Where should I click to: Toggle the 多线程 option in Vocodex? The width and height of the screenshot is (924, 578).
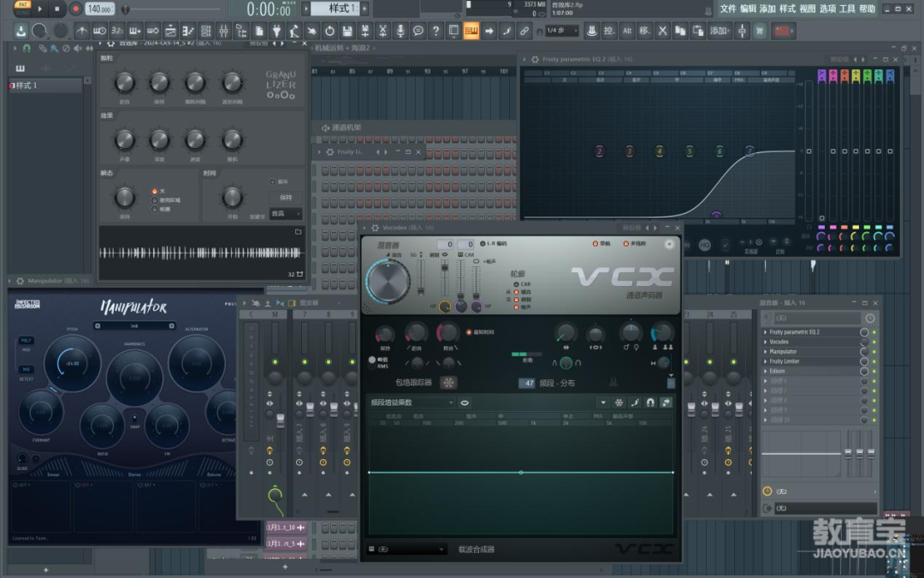[625, 243]
